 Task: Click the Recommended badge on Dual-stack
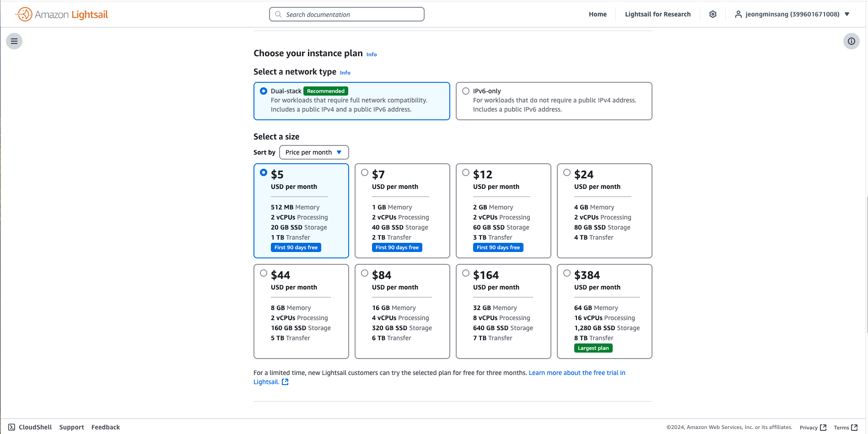[x=326, y=91]
